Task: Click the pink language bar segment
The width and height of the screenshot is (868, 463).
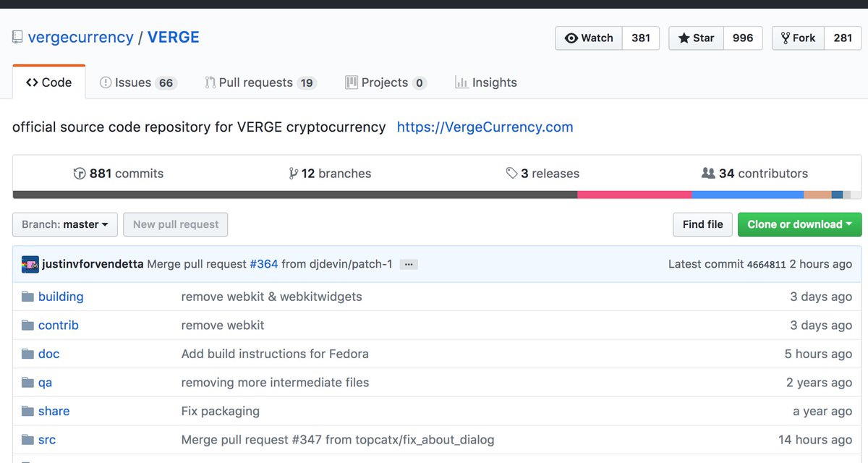Action: click(634, 195)
